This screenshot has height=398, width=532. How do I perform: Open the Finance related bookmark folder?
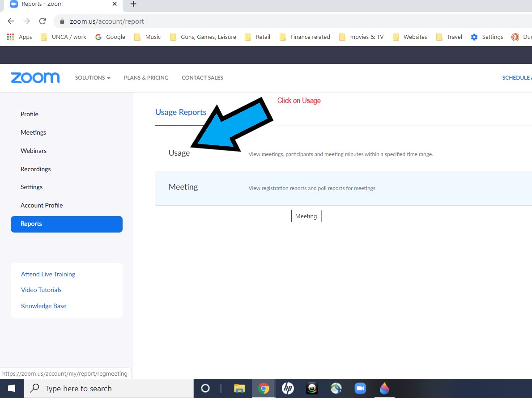[305, 37]
